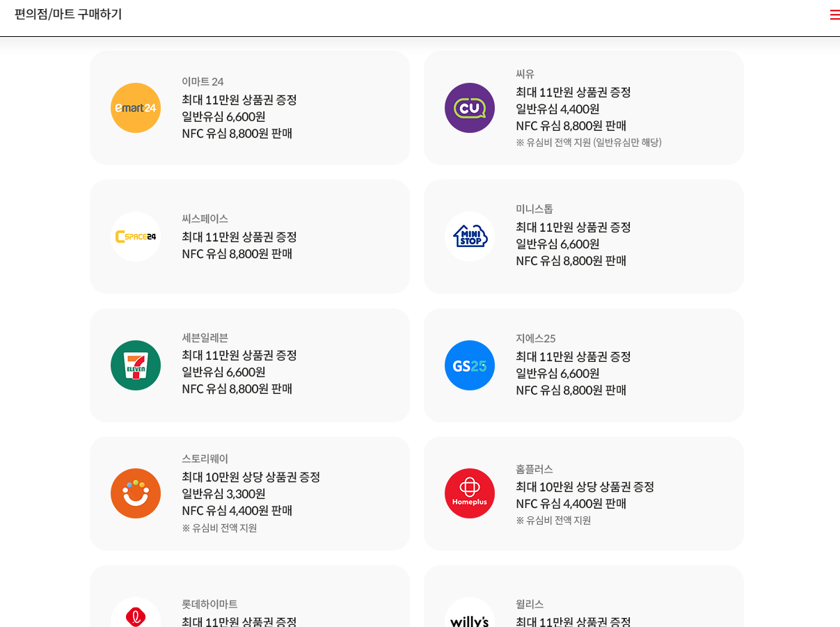The height and width of the screenshot is (627, 840).
Task: Click emart24's NFC 유심 8,800원 판매 text
Action: click(237, 133)
